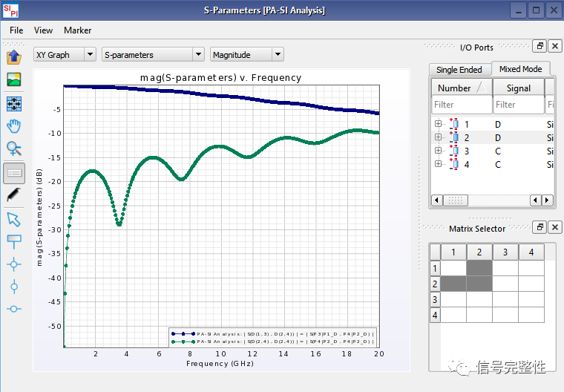The image size is (564, 392).
Task: Open the Marker menu
Action: pyautogui.click(x=77, y=30)
